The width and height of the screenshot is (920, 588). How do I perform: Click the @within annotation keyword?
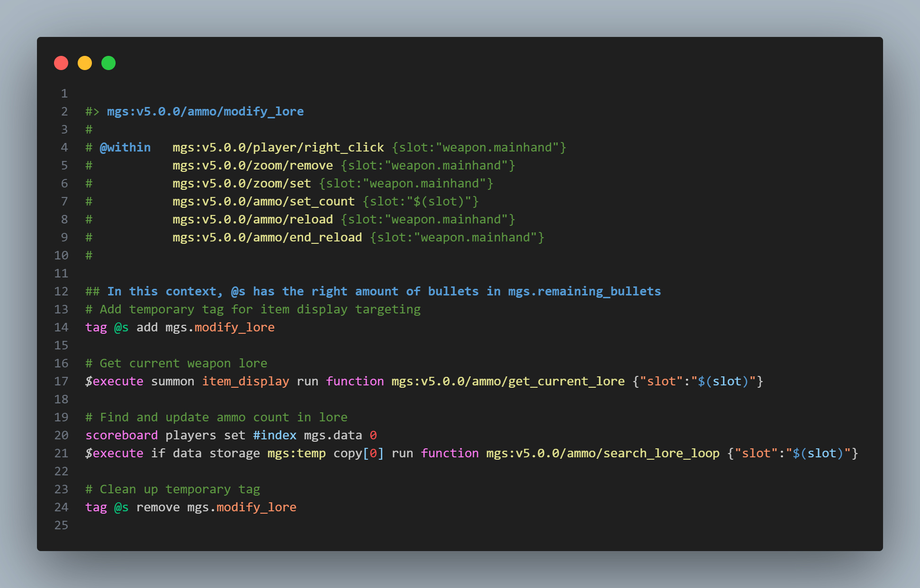coord(125,147)
